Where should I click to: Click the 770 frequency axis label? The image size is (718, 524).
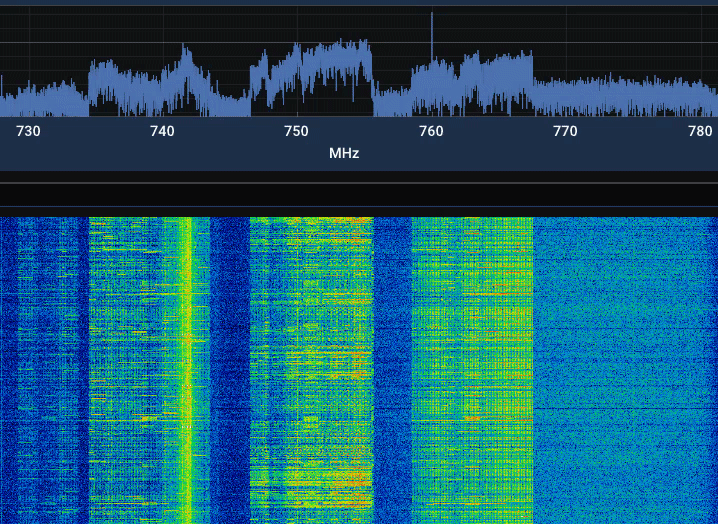coord(566,131)
